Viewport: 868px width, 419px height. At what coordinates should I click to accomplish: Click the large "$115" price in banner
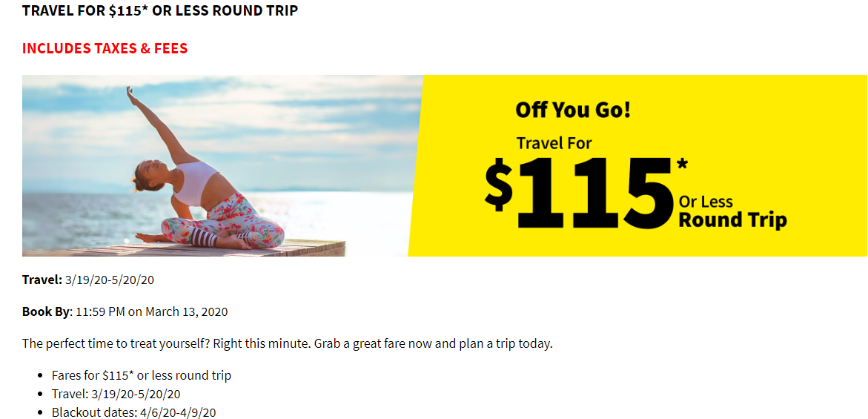tap(578, 194)
